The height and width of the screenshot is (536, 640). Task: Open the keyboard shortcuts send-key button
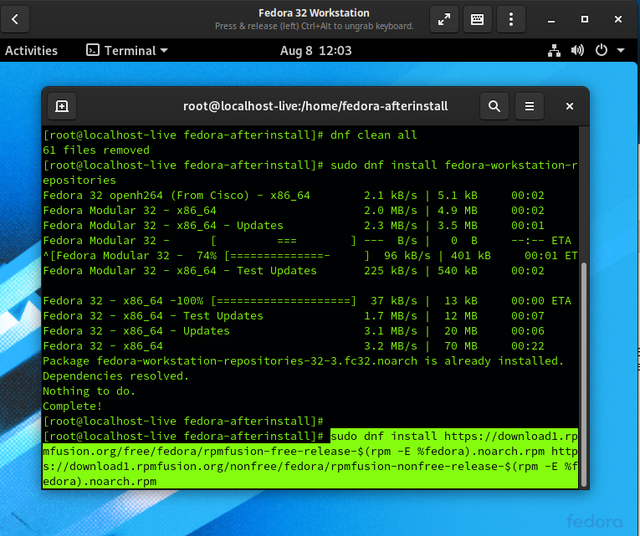(477, 19)
